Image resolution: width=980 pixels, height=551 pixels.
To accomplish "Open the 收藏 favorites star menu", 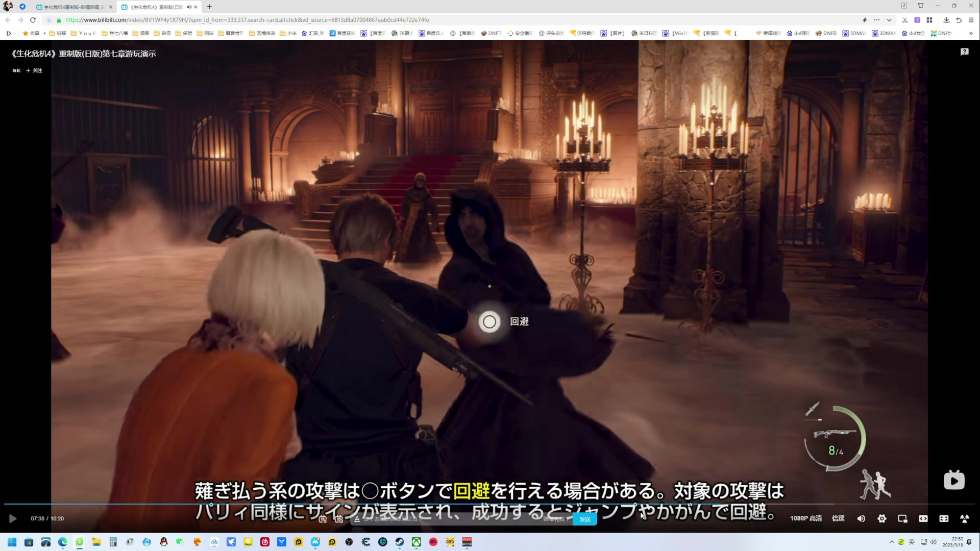I will (x=31, y=33).
